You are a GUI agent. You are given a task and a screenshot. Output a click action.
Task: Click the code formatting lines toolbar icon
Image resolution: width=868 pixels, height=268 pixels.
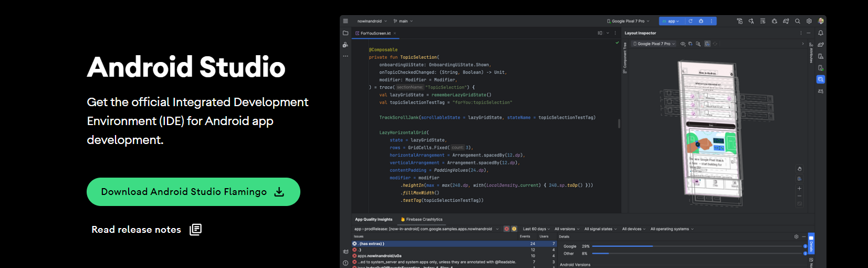click(x=762, y=21)
